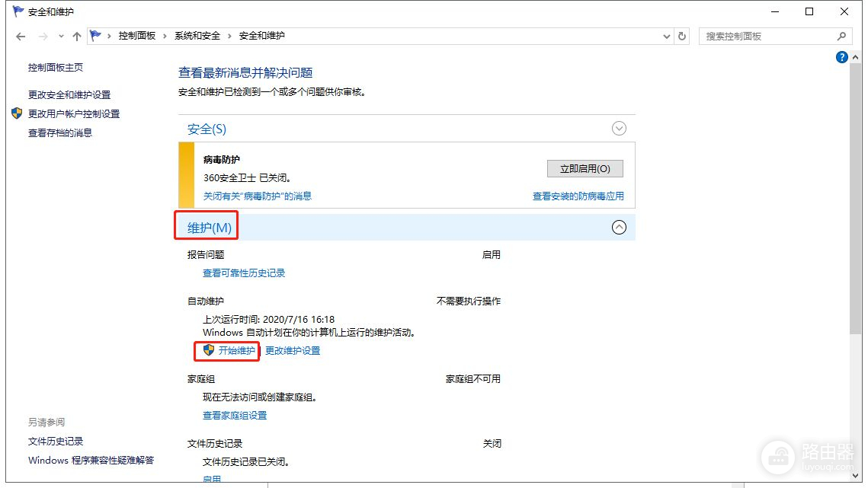Open the recent locations dropdown arrow

point(61,37)
